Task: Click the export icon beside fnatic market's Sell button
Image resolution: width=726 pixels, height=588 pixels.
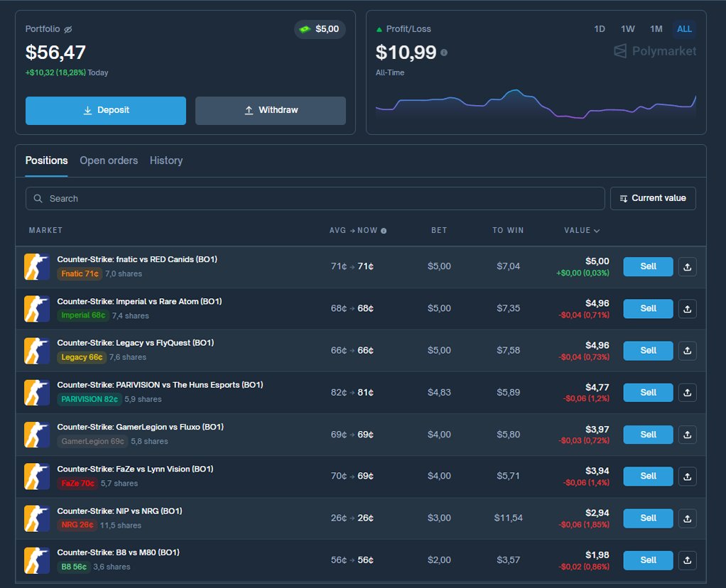Action: [x=687, y=266]
